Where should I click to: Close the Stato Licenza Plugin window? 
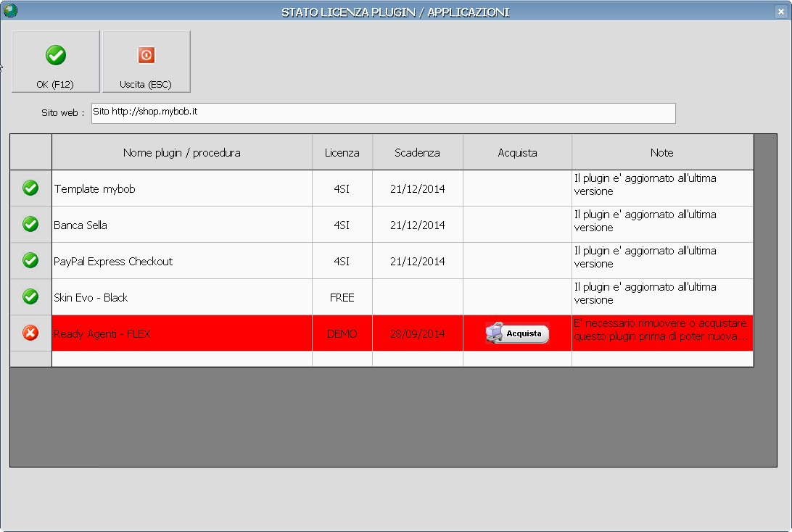point(781,11)
